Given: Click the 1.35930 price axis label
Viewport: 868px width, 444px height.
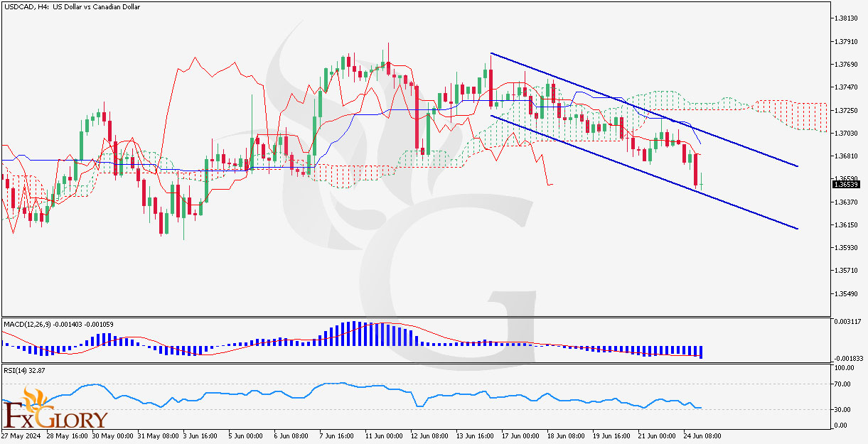Looking at the screenshot, I should 846,247.
